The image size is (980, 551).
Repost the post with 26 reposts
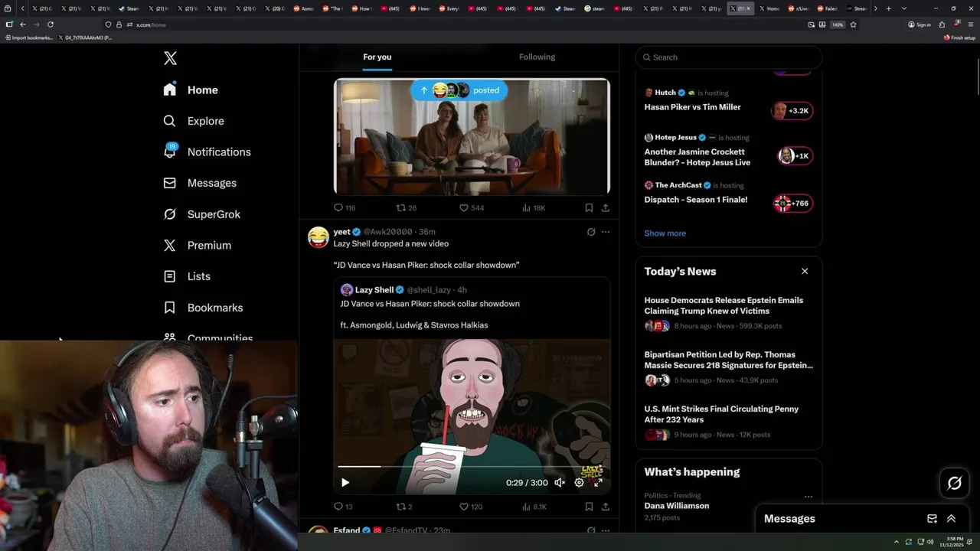click(x=406, y=207)
